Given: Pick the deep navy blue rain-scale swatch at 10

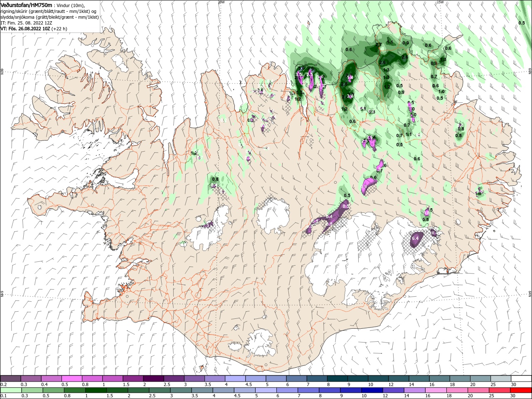Looking at the screenshot, I should point(372,390).
